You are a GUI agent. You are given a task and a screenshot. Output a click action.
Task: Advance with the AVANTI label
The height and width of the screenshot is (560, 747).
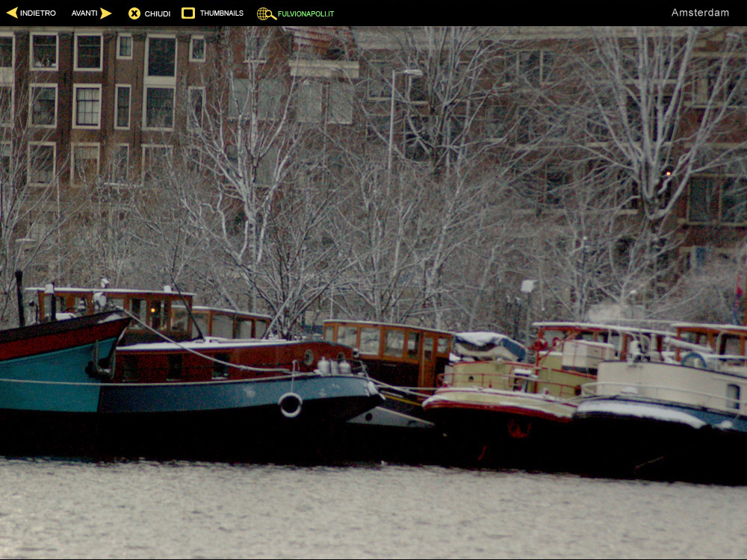coord(84,13)
